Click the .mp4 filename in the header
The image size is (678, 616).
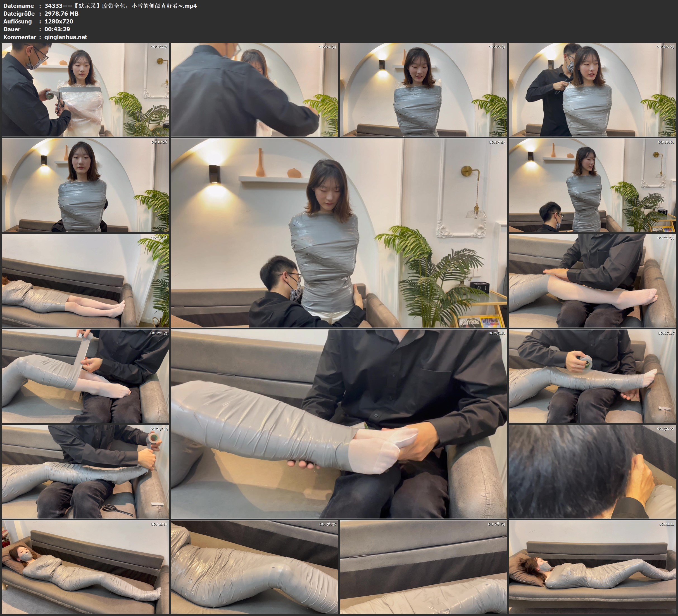point(120,6)
